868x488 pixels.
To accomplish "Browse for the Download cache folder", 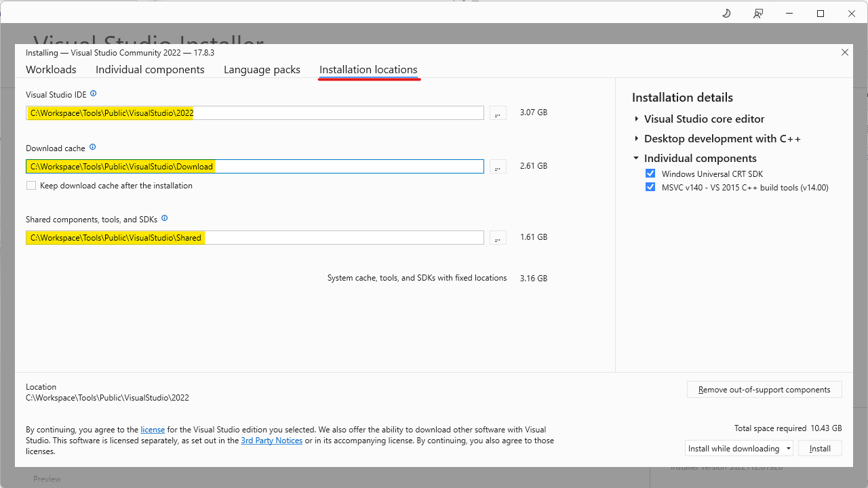I will (497, 166).
